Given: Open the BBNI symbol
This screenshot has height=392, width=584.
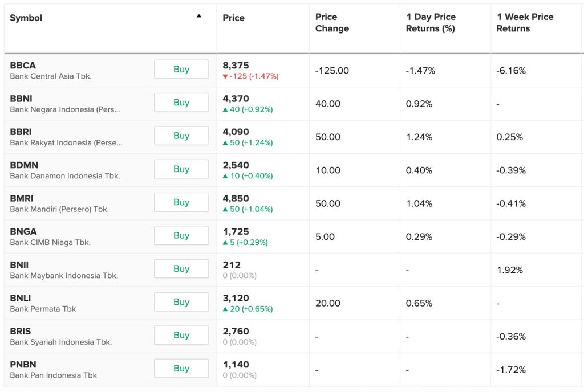Looking at the screenshot, I should pos(21,99).
